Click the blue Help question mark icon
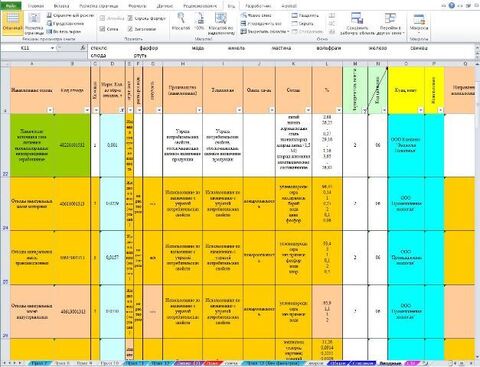 452,5
